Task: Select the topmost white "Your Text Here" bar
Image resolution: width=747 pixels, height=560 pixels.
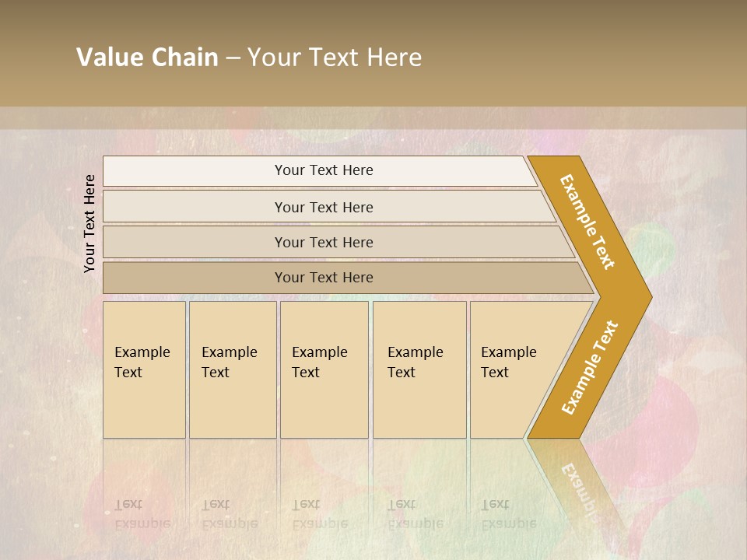Action: pyautogui.click(x=323, y=170)
